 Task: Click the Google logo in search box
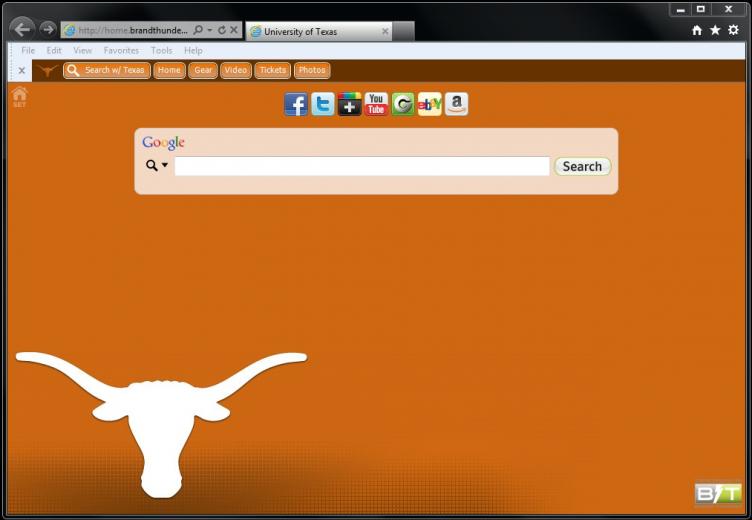pos(163,142)
